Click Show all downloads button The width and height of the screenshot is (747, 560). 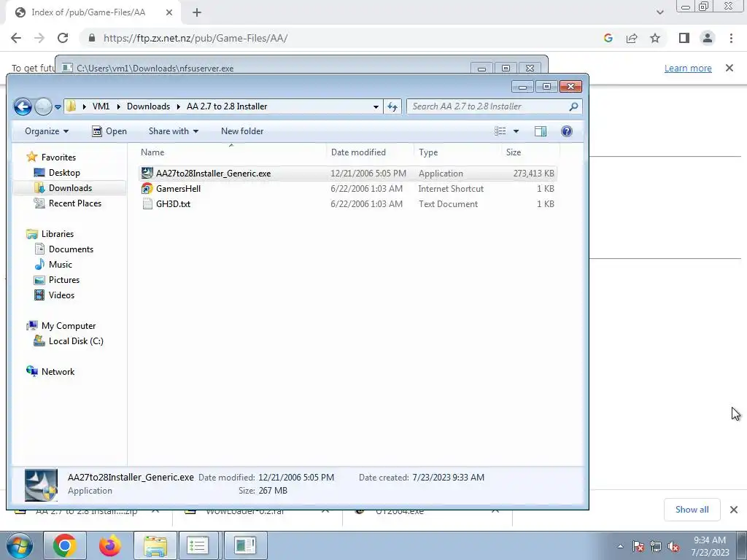click(692, 510)
